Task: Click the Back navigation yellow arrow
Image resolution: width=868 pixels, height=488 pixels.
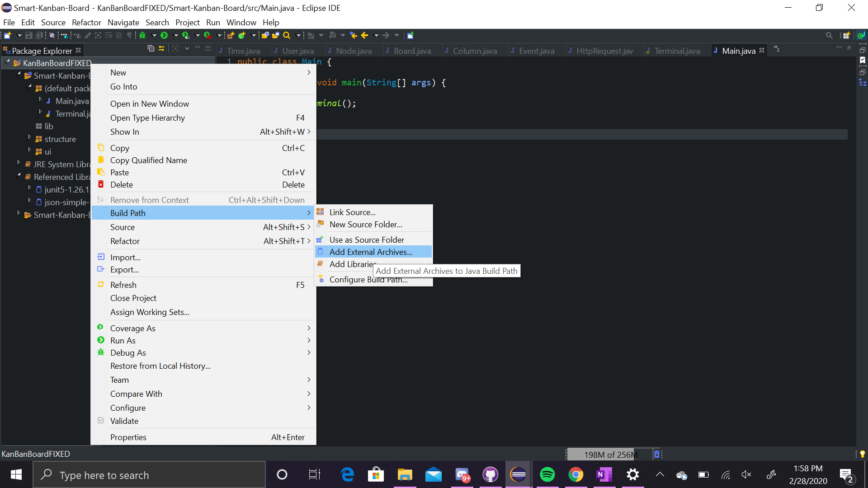Action: point(365,35)
